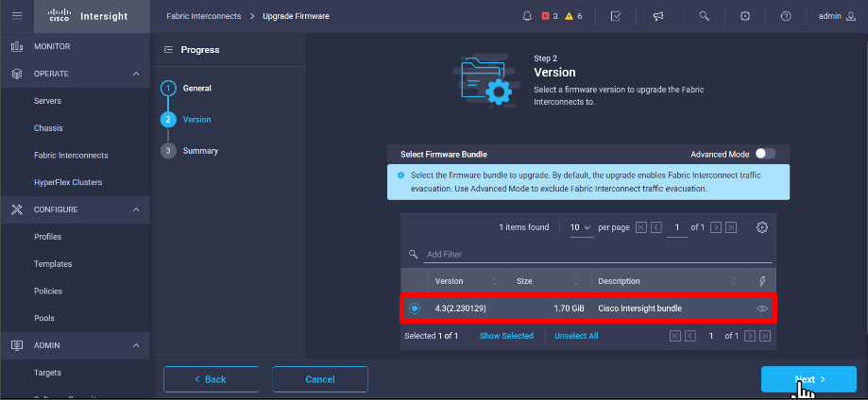Open the admin user profile menu
The image size is (868, 400).
837,16
